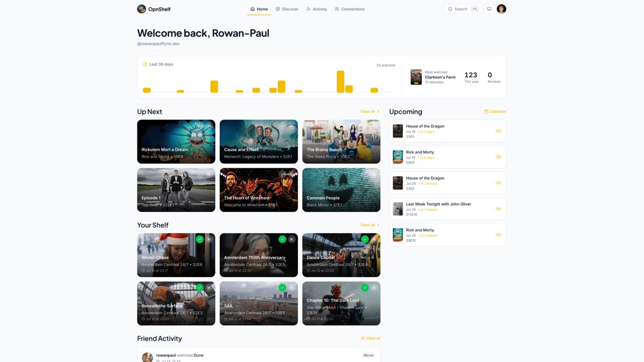Toggle watched check on Chapter 10: The Dark Lord
The image size is (644, 362).
pyautogui.click(x=365, y=288)
